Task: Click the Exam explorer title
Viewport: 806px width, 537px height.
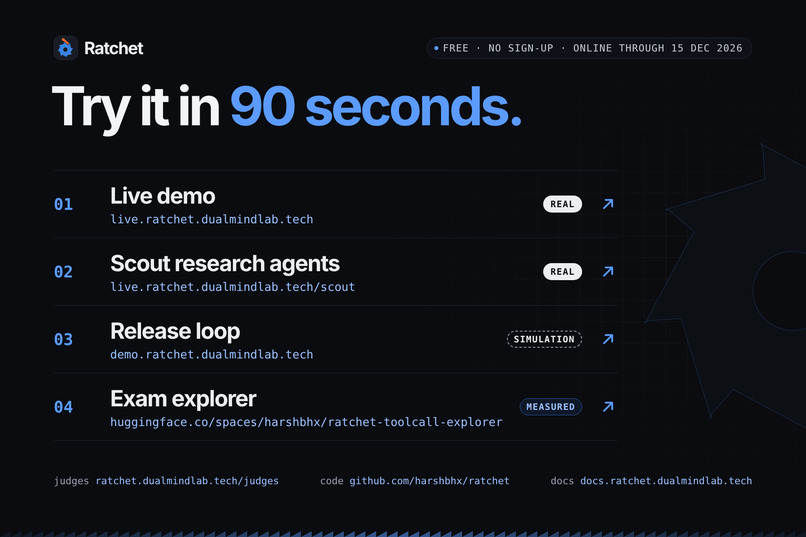Action: click(183, 399)
